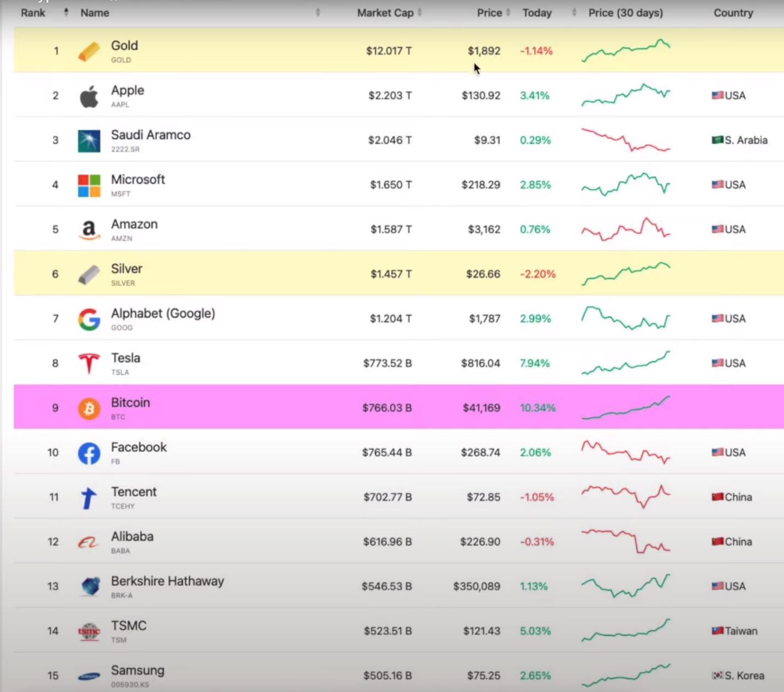
Task: Click the Facebook logo icon
Action: tap(89, 453)
